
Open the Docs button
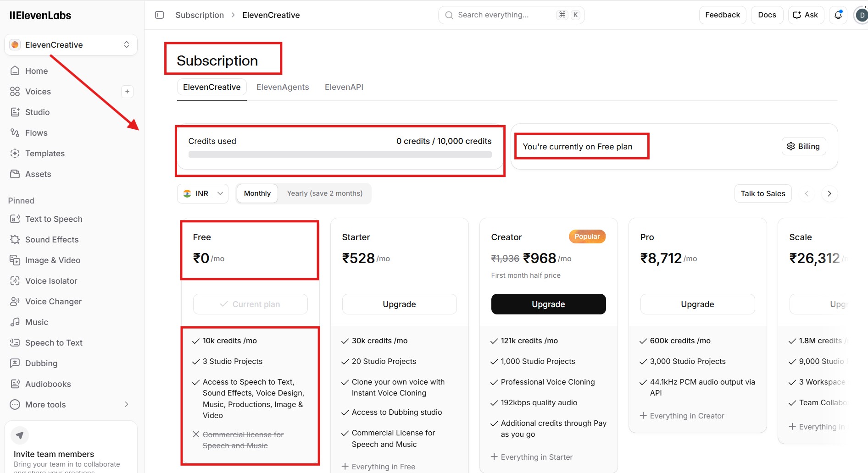pos(767,15)
